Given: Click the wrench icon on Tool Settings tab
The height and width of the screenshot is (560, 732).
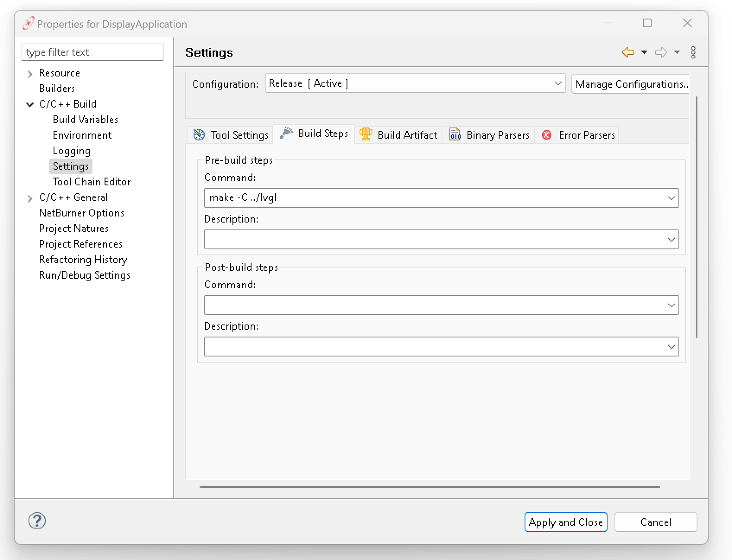Looking at the screenshot, I should point(199,135).
